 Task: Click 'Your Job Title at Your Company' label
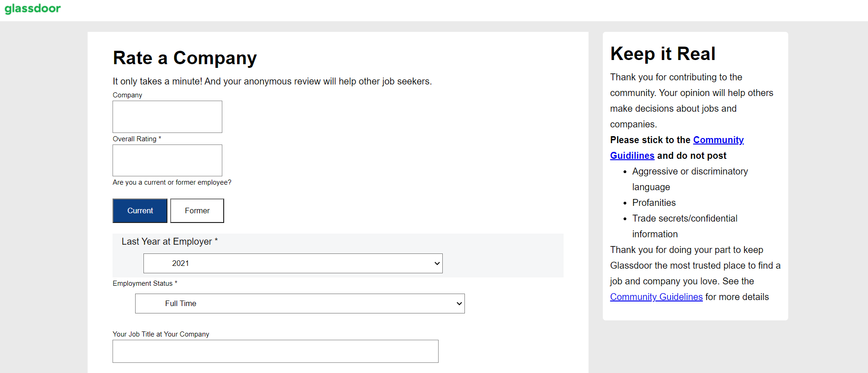pos(161,334)
